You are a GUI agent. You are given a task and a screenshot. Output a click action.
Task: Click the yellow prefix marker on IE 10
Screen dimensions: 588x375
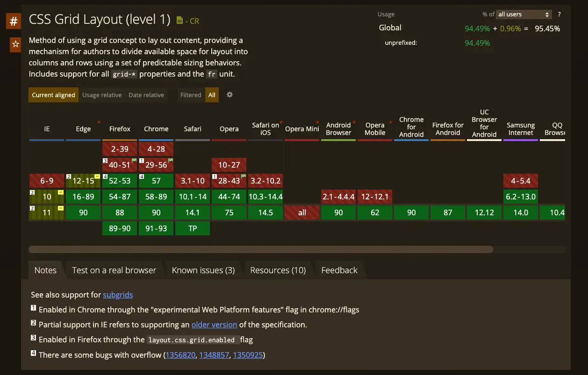coord(61,192)
